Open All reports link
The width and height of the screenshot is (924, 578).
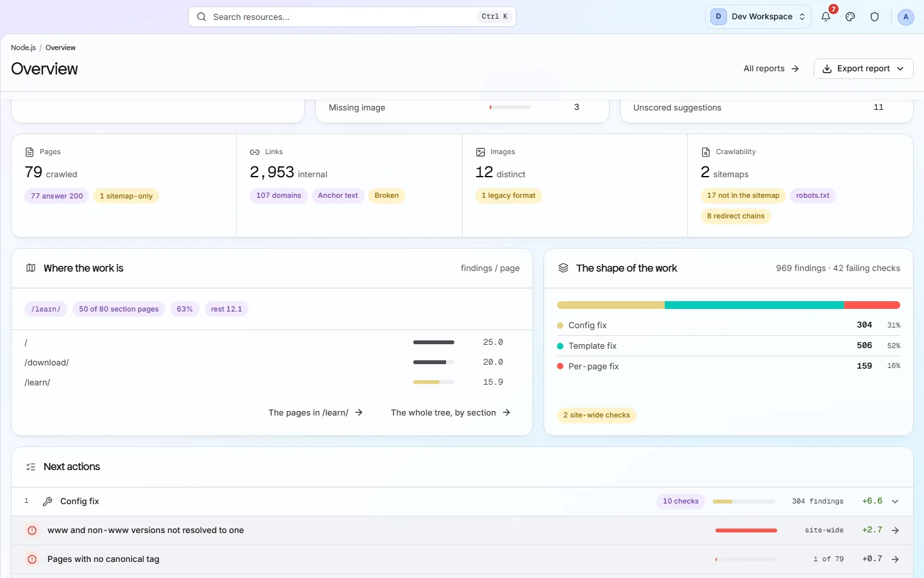point(771,69)
